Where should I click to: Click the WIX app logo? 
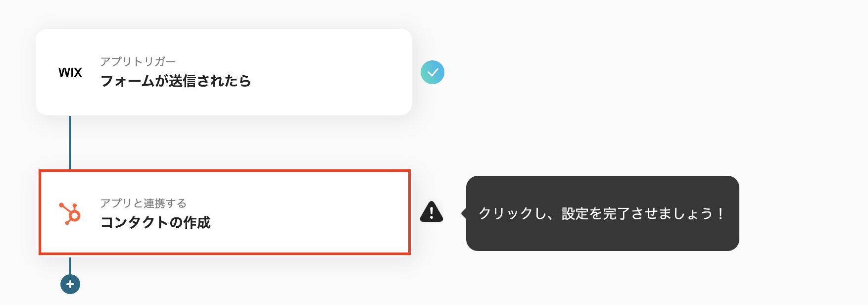coord(70,72)
